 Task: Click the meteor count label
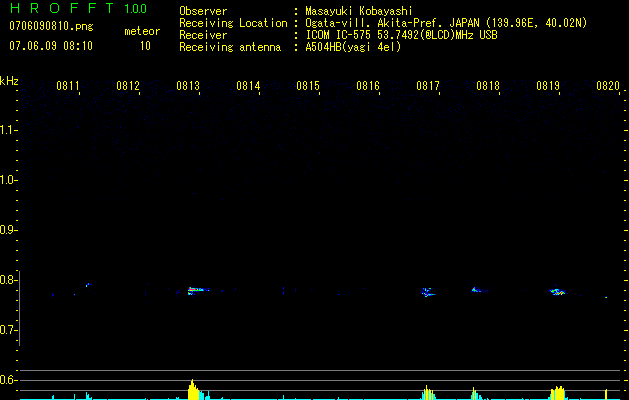tap(142, 31)
